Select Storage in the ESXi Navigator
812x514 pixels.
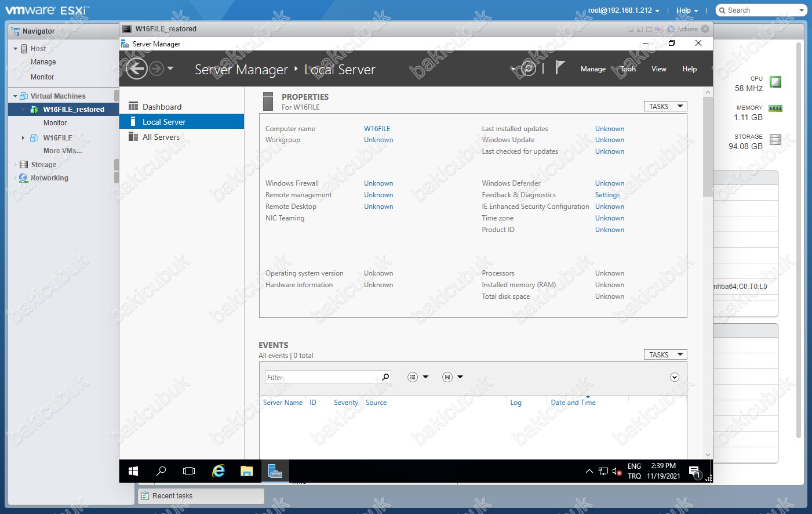tap(43, 165)
